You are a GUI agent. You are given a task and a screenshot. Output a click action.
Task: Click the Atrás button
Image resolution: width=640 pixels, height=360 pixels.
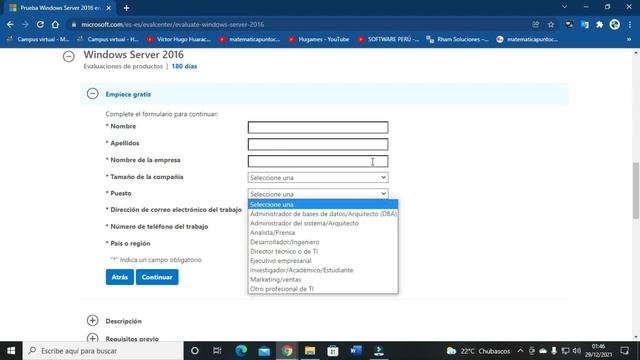tap(120, 277)
